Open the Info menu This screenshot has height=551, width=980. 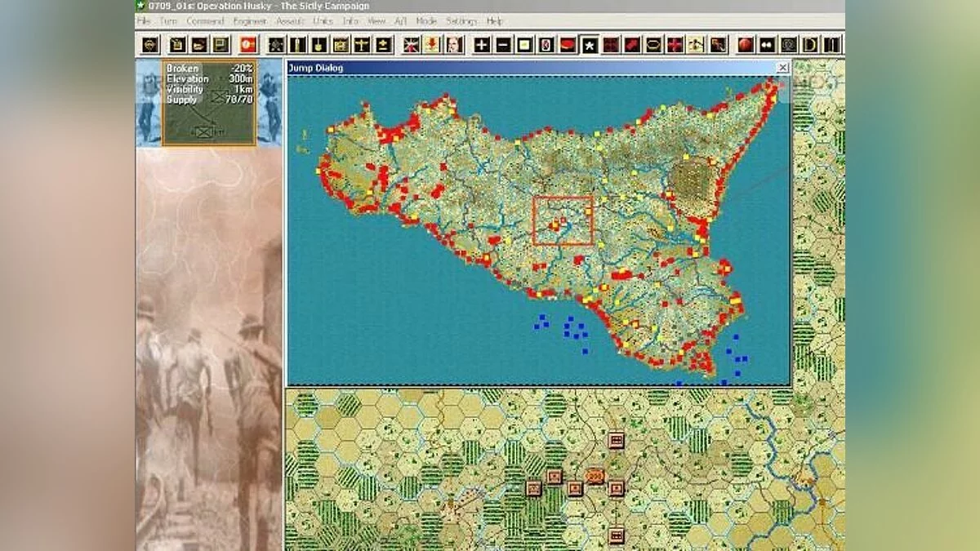350,20
